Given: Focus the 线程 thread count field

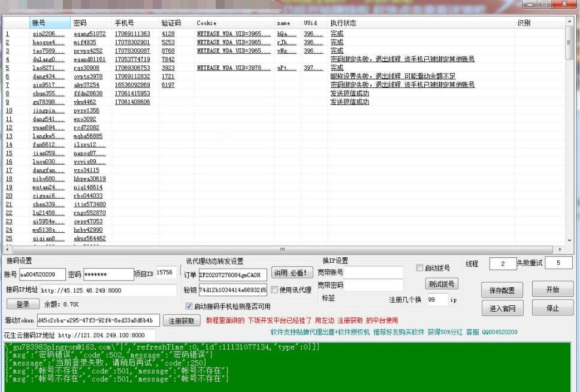Looking at the screenshot, I should point(502,264).
